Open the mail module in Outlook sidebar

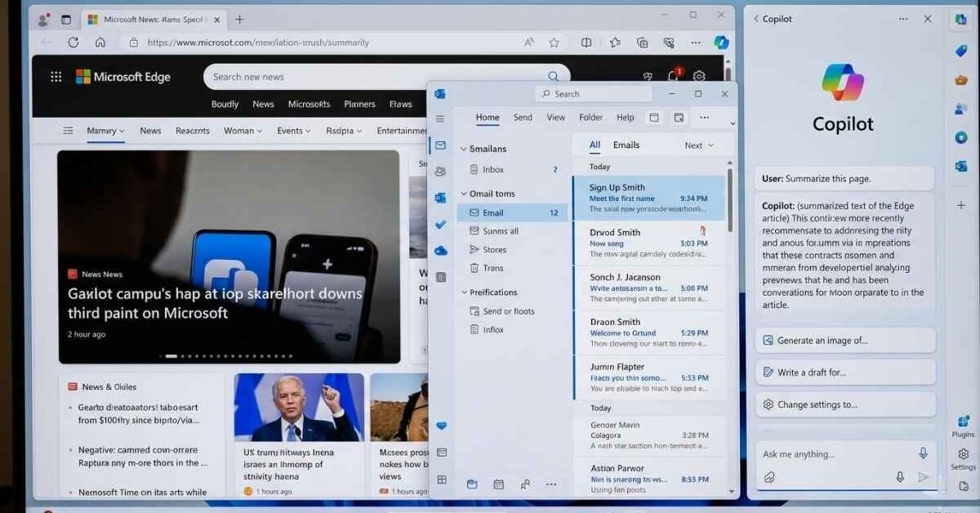[x=440, y=145]
